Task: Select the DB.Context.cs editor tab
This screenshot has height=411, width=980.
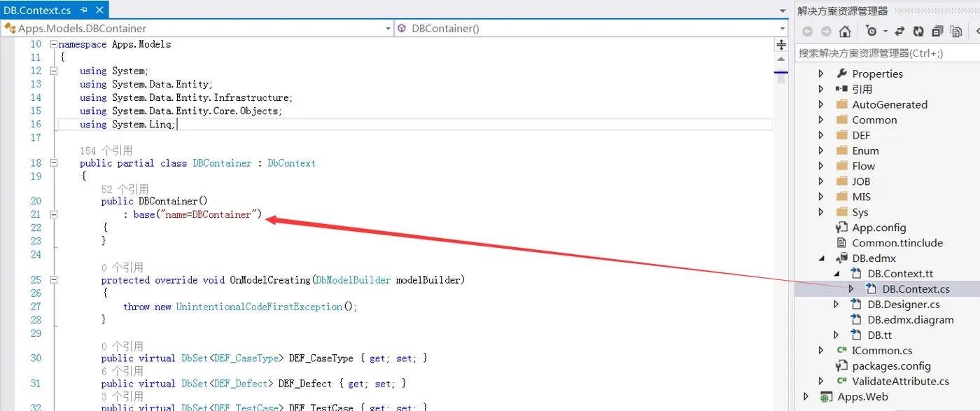Action: [38, 10]
